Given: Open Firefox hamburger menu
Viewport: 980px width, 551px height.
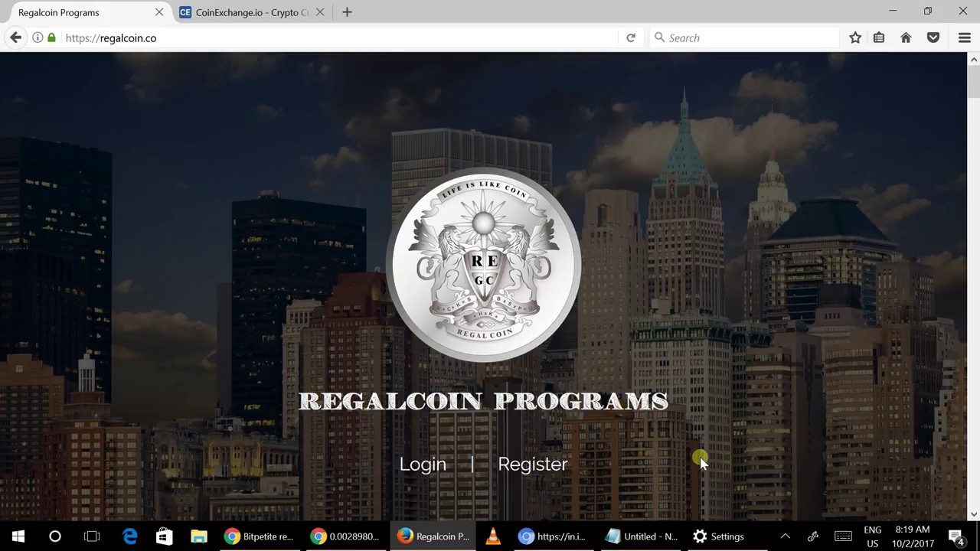Looking at the screenshot, I should click(x=965, y=37).
